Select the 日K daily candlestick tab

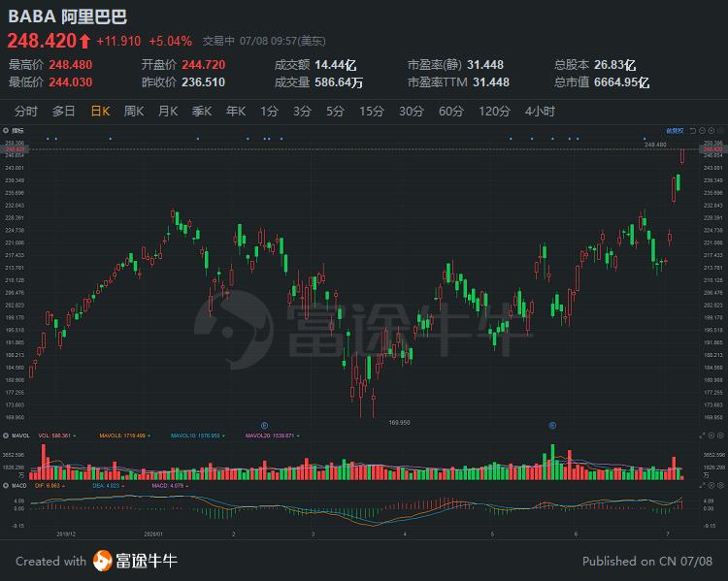100,112
